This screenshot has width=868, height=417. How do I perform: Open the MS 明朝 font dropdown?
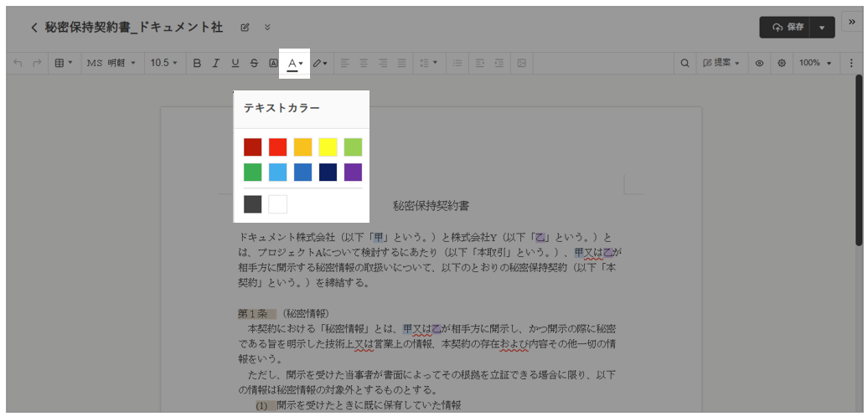click(111, 63)
